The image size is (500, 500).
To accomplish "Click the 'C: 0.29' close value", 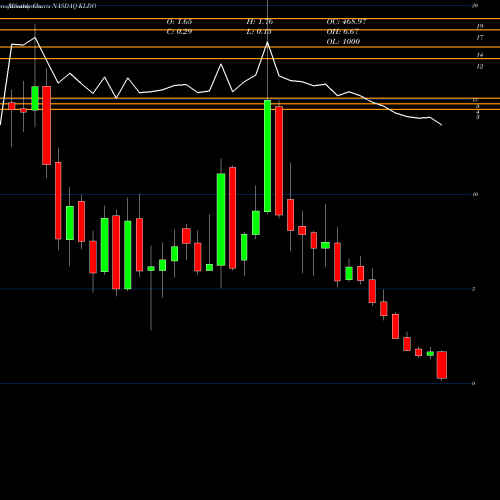I will 179,32.
